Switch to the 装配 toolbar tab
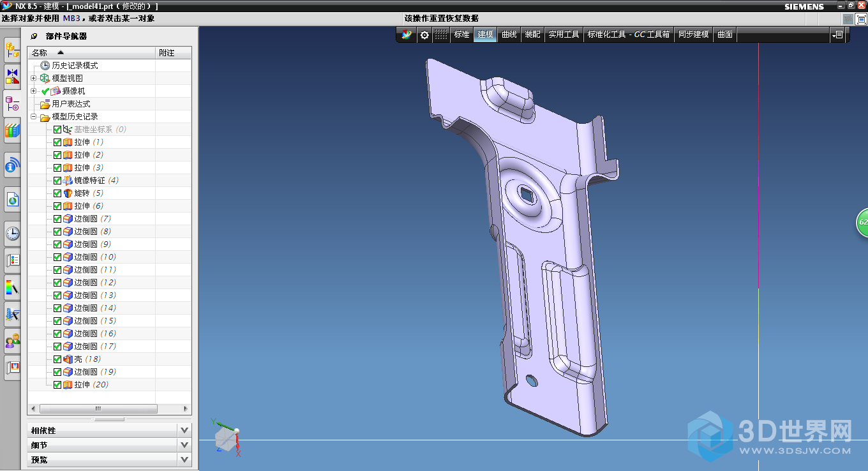868x471 pixels. pos(532,34)
